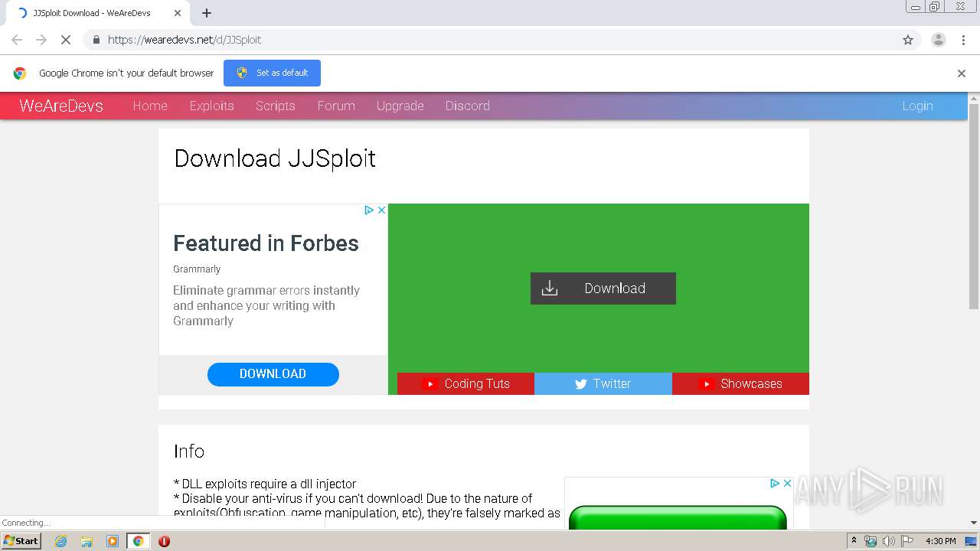The height and width of the screenshot is (551, 980).
Task: Click the taskbar clock showing 4:30 PM
Action: click(941, 541)
